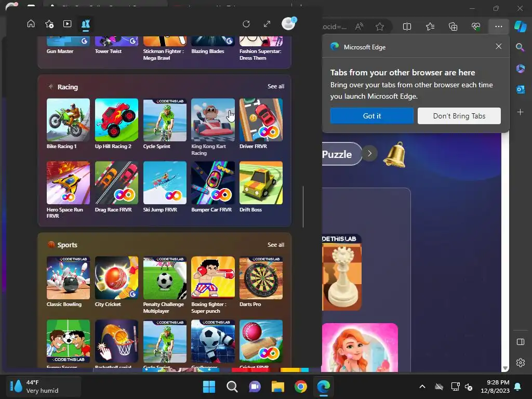Screen dimensions: 532x399
Task: Open Classic Bowling game
Action: pyautogui.click(x=68, y=278)
